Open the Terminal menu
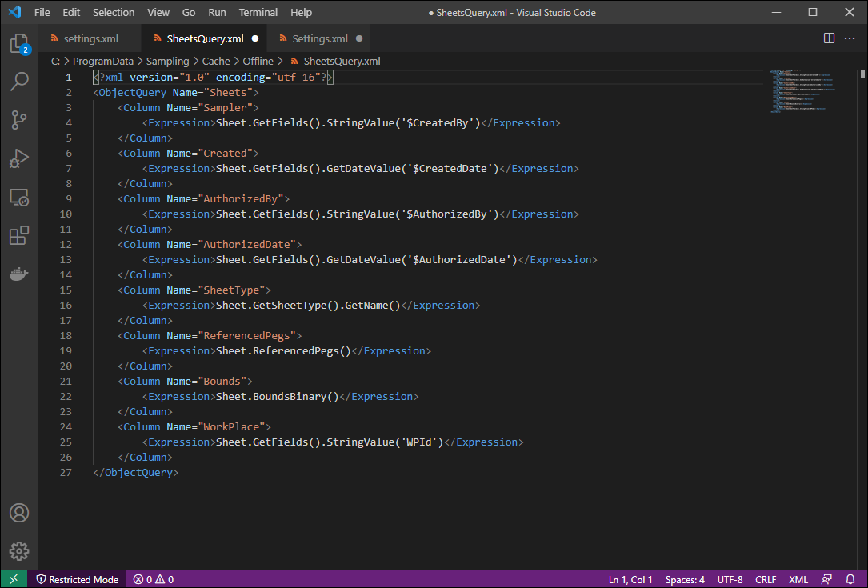Image resolution: width=868 pixels, height=588 pixels. click(x=258, y=13)
